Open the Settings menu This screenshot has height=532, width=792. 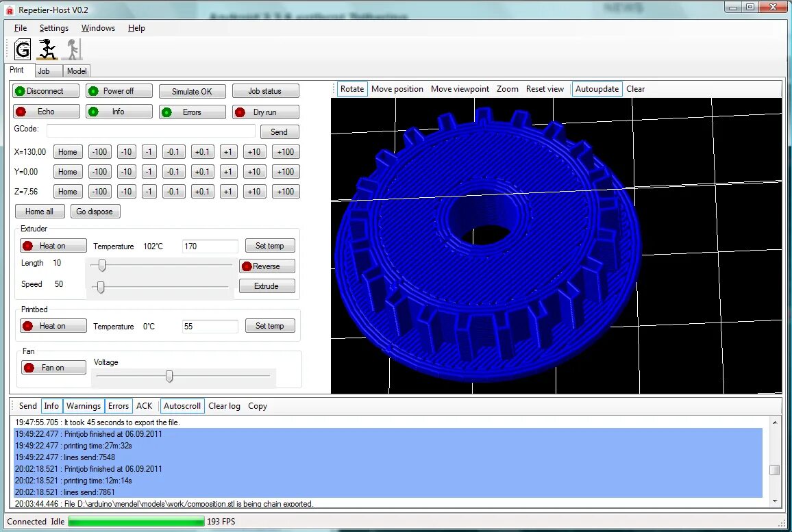[x=54, y=28]
